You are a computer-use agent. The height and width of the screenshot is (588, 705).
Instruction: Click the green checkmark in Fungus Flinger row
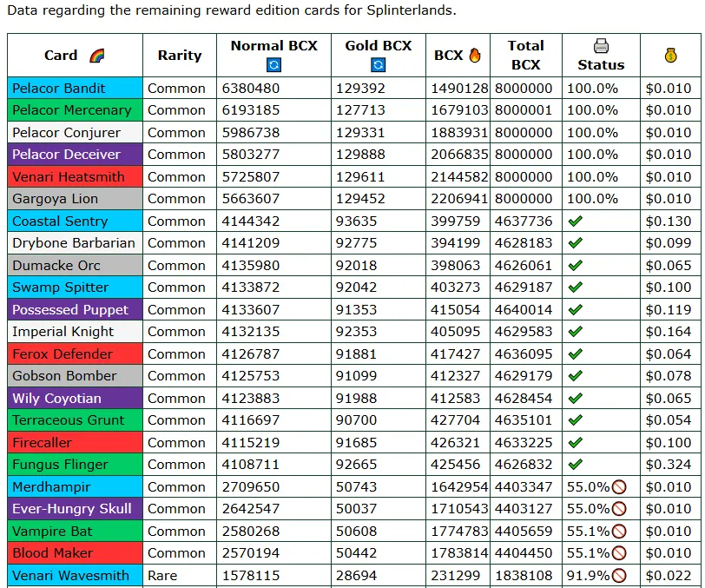575,465
